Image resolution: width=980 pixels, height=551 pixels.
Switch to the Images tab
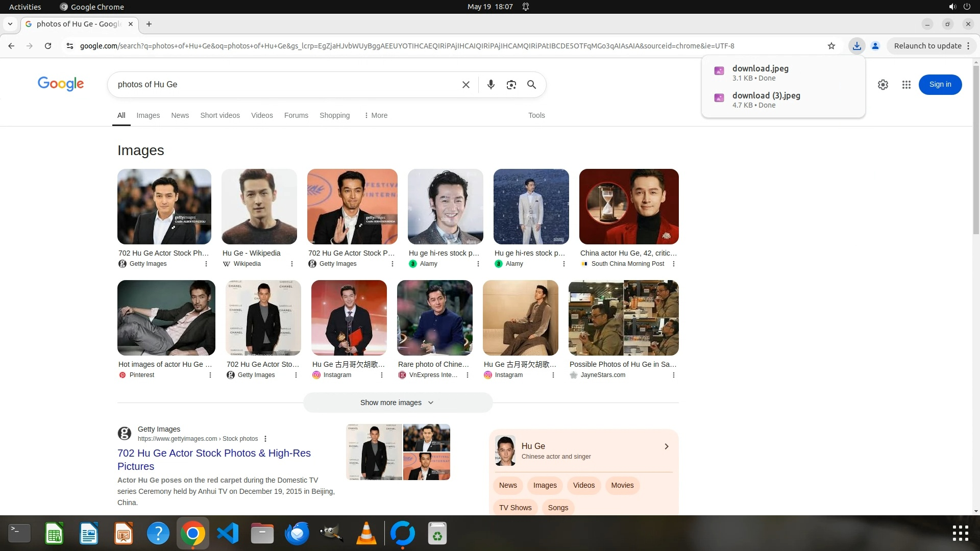click(x=148, y=115)
